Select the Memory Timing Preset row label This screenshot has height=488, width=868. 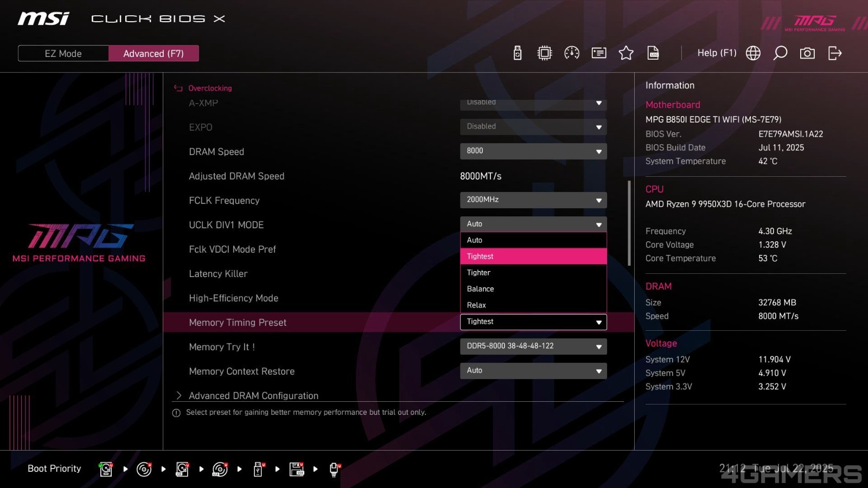[x=238, y=323]
